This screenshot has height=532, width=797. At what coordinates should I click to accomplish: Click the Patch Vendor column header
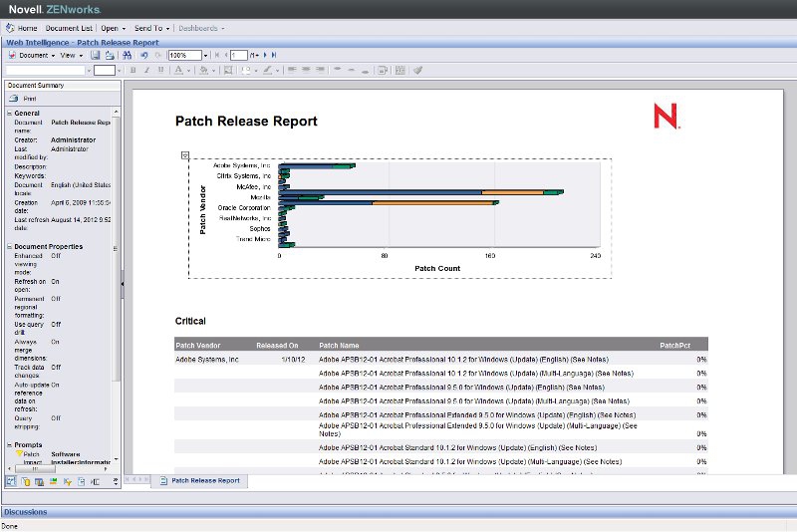click(x=197, y=345)
